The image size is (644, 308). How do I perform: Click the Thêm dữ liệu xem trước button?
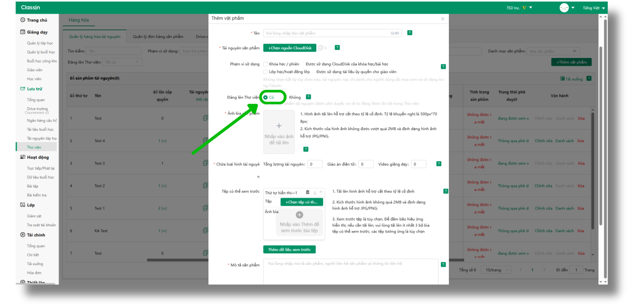pyautogui.click(x=289, y=250)
